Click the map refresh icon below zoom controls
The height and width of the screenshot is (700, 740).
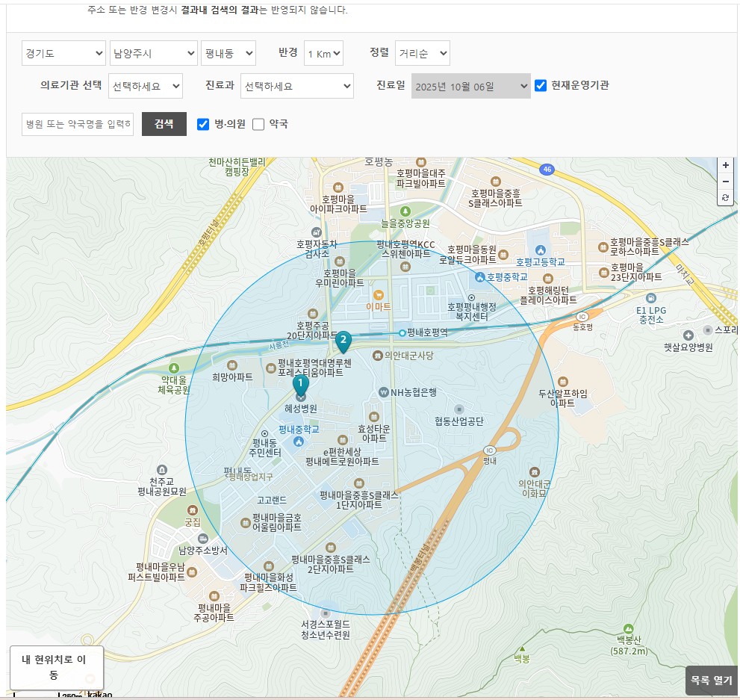click(x=725, y=198)
